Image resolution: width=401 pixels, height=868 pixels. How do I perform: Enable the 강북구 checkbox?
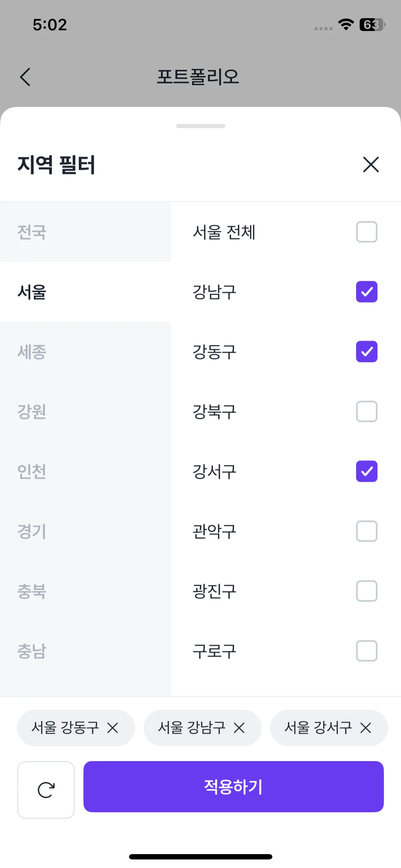tap(366, 412)
